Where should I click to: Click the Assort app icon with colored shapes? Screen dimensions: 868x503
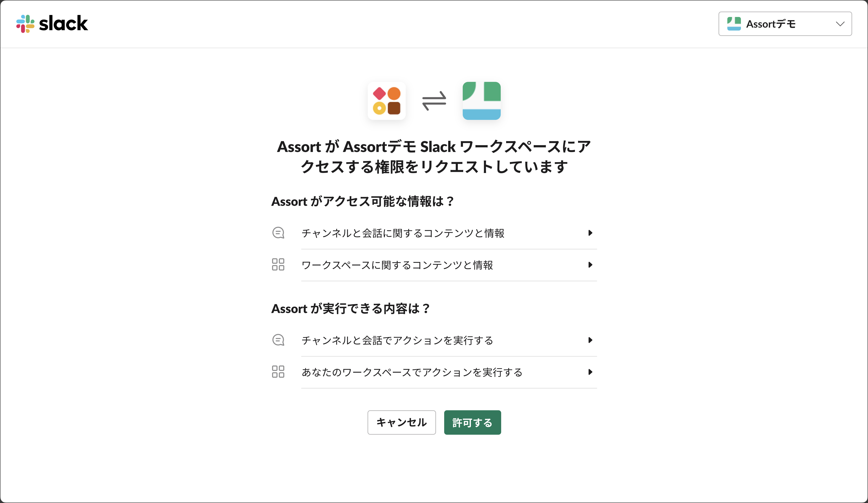pos(387,101)
